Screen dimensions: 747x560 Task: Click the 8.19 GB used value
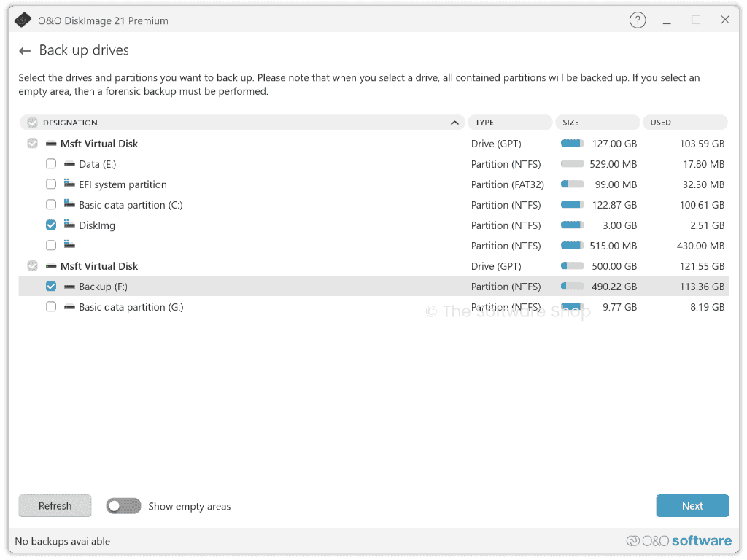tap(707, 307)
